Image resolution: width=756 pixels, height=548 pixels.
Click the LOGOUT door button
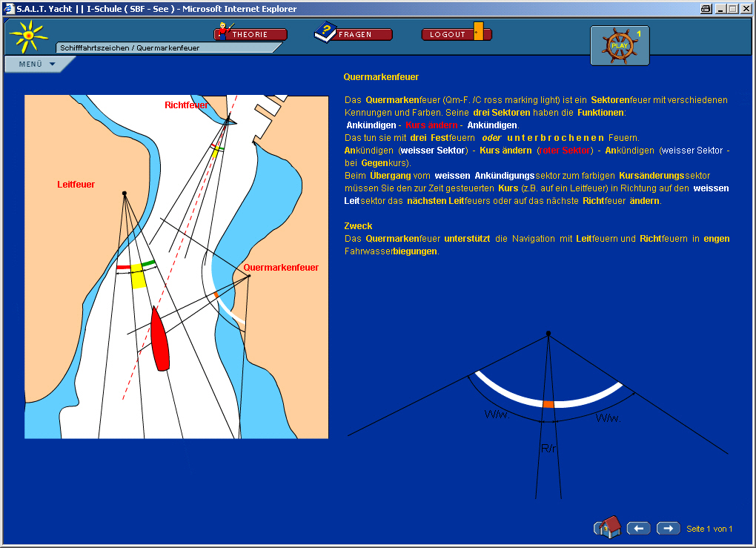click(456, 33)
